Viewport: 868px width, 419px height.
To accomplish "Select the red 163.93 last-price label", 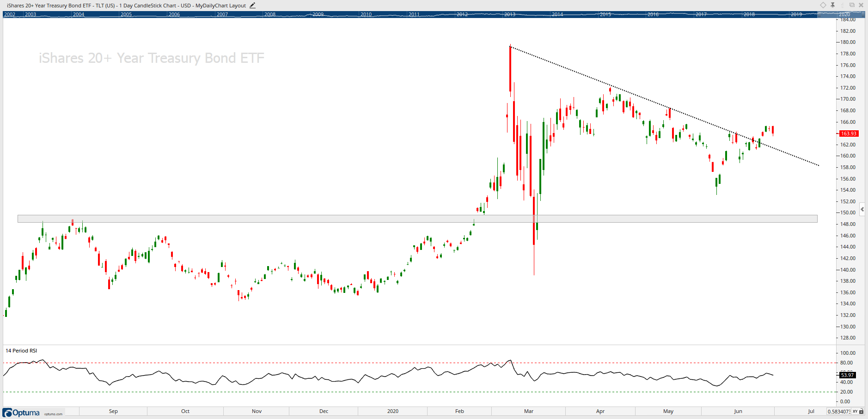I will (x=849, y=134).
